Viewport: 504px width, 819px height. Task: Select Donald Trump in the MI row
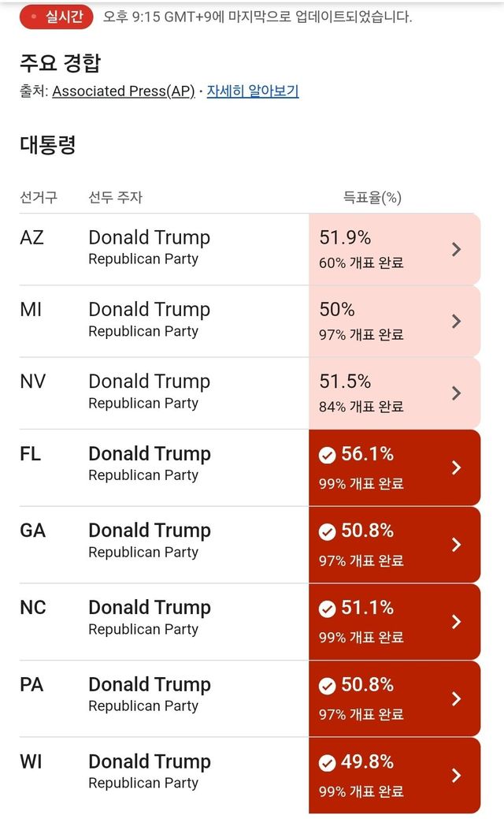coord(149,310)
